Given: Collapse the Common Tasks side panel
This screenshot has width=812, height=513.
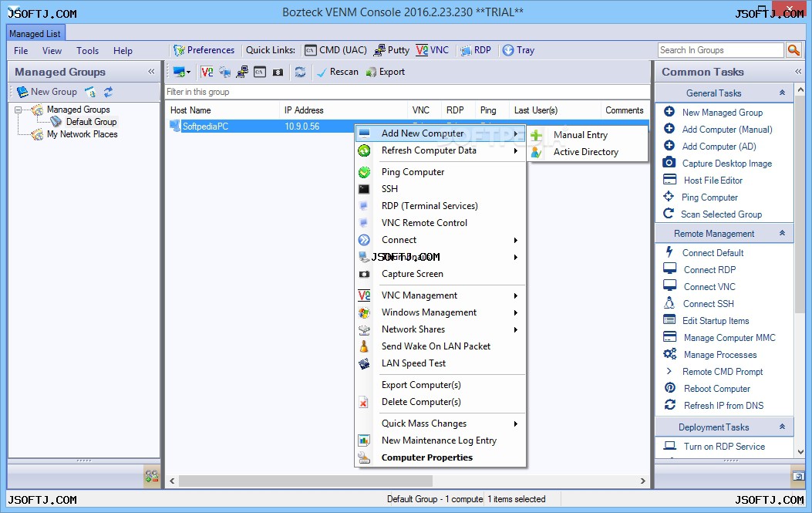Looking at the screenshot, I should [x=798, y=72].
